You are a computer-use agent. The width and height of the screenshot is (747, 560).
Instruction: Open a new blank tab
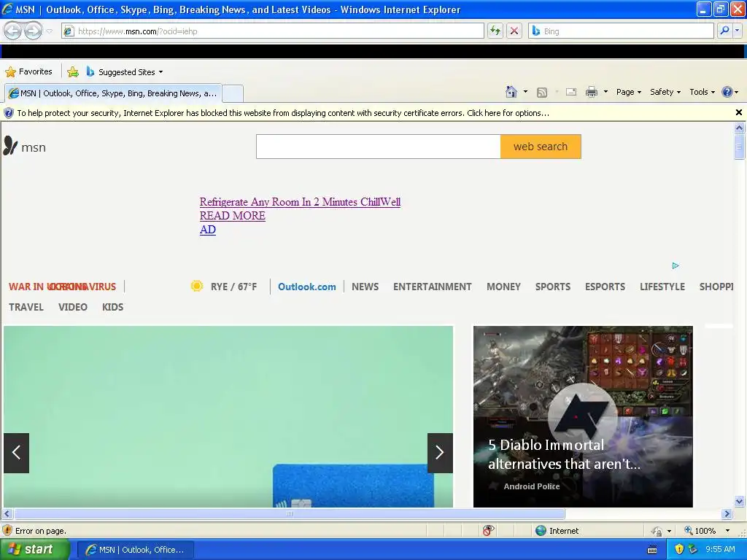tap(233, 93)
